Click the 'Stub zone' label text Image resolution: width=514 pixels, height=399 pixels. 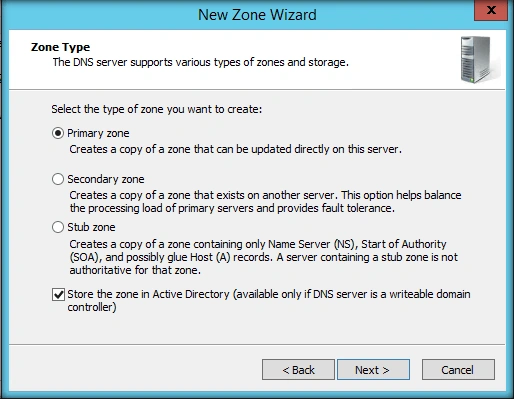pyautogui.click(x=91, y=227)
